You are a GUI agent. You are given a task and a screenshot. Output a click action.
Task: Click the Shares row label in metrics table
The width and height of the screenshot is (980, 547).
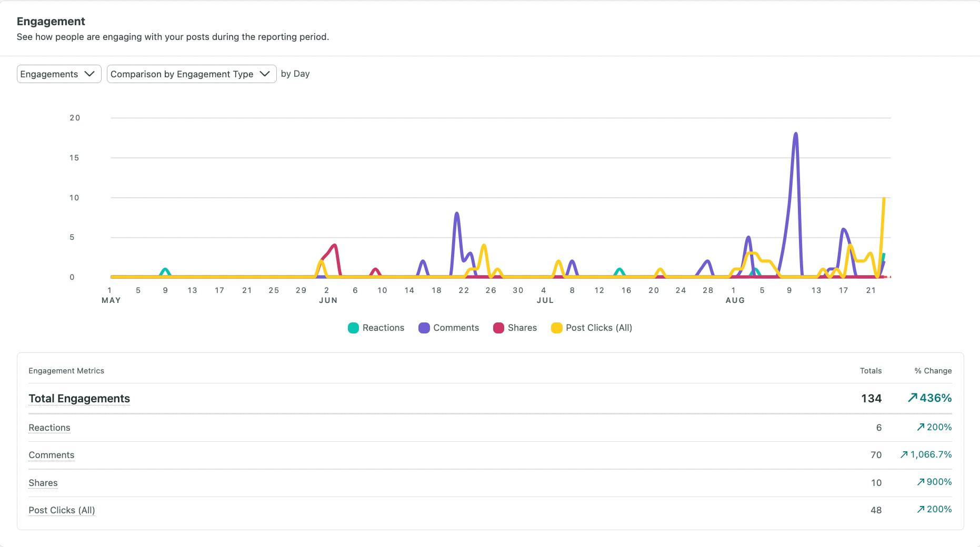43,483
